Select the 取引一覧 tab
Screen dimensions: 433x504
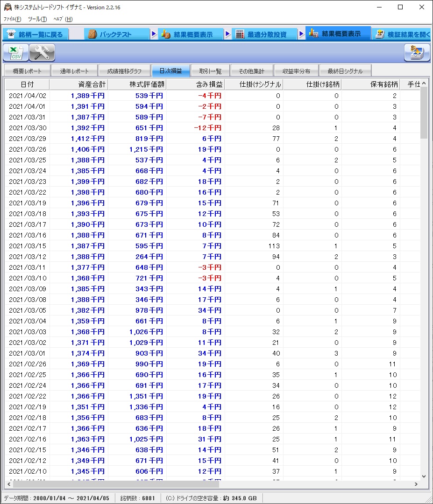pyautogui.click(x=210, y=71)
